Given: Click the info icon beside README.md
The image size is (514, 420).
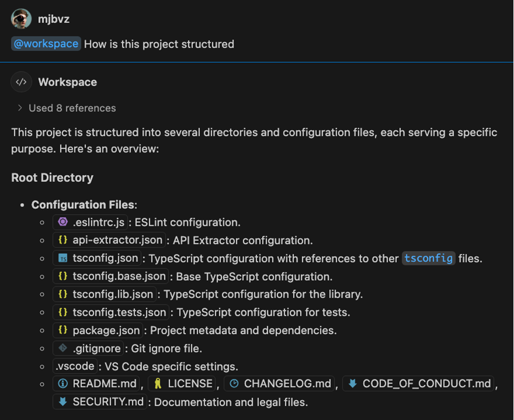Looking at the screenshot, I should 63,383.
